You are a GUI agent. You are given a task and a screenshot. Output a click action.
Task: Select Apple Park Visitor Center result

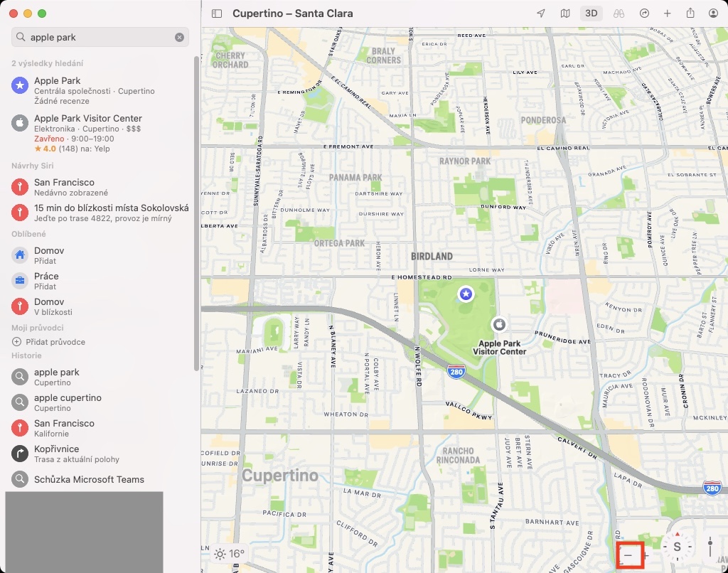(100, 133)
